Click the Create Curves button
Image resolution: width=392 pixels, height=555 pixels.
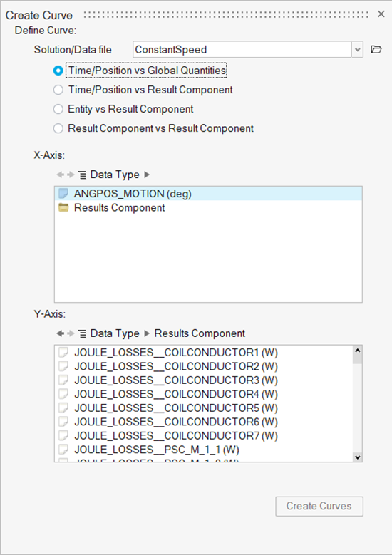[x=319, y=506]
